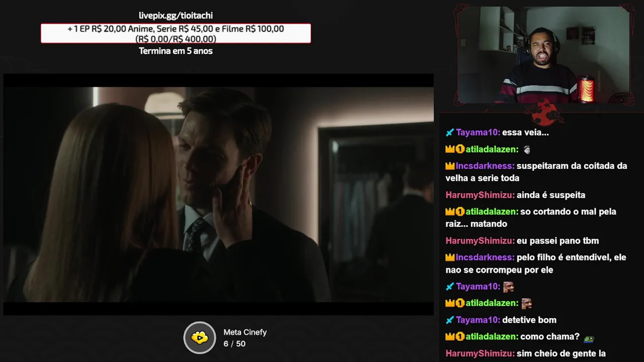Image resolution: width=644 pixels, height=362 pixels.
Task: Click the '6 / 50' counter
Action: click(234, 344)
